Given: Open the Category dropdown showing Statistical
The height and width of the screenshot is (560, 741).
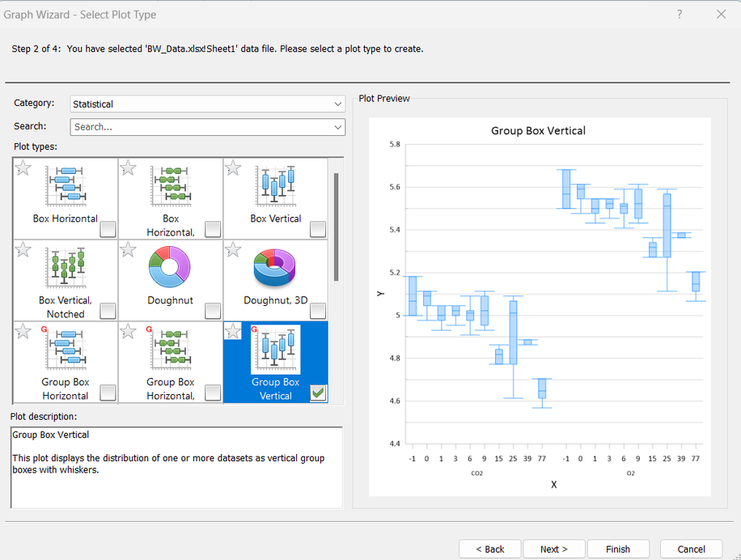Looking at the screenshot, I should 207,104.
